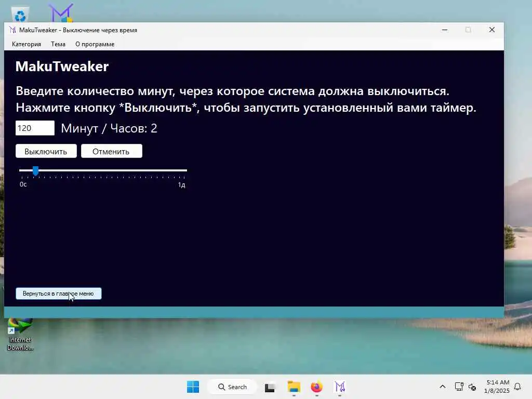This screenshot has height=399, width=532.
Task: Open the Тема menu
Action: click(58, 44)
